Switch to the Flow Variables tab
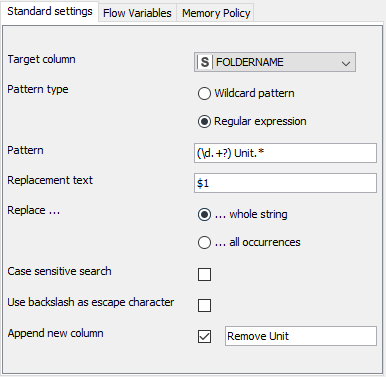Screen dimensions: 386x377 click(137, 13)
